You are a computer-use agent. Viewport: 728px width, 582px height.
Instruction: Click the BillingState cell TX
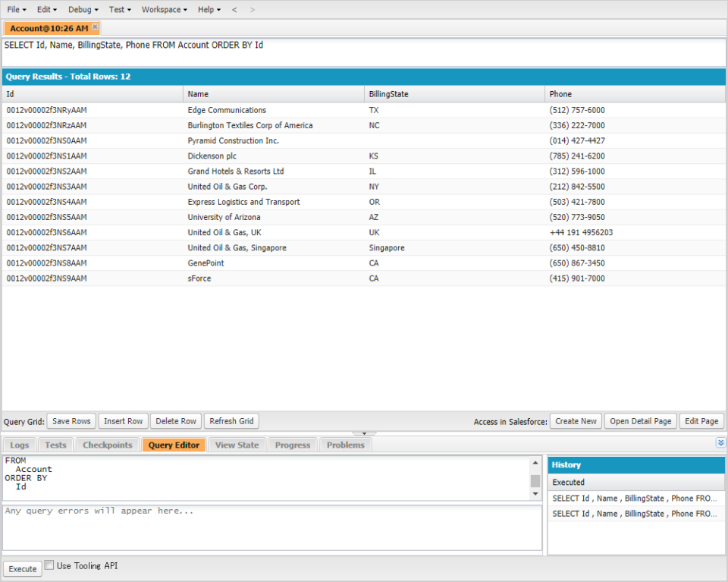[x=454, y=110]
